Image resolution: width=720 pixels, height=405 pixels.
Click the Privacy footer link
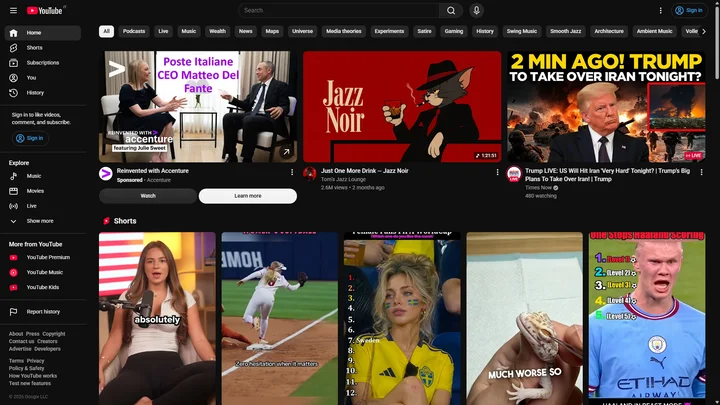pyautogui.click(x=35, y=361)
